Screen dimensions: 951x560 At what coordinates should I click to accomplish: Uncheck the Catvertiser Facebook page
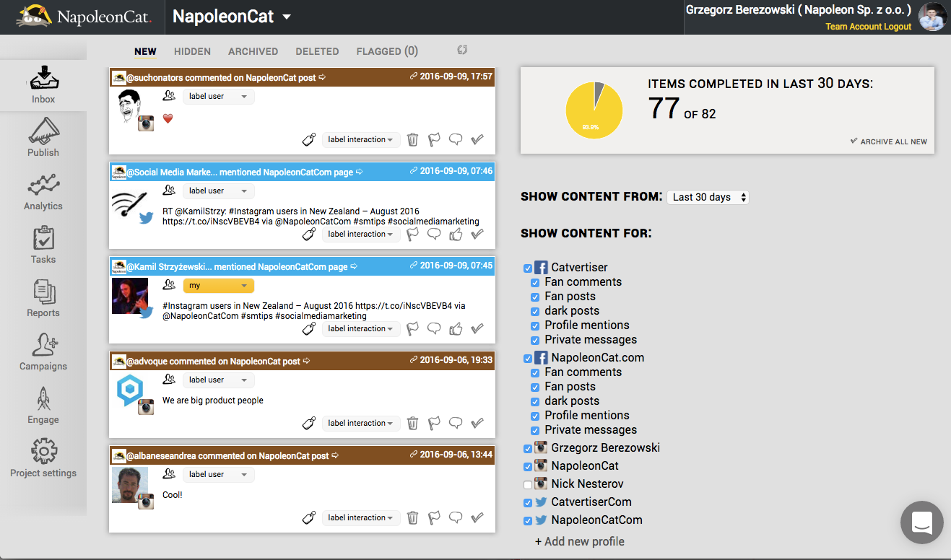(x=528, y=268)
